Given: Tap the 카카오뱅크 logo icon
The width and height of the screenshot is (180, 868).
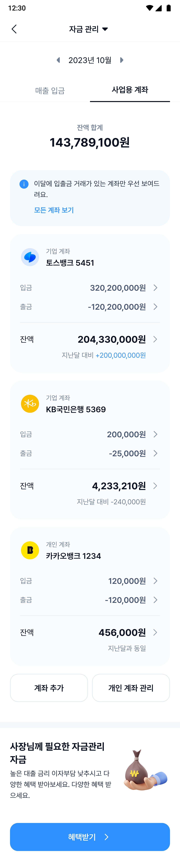Looking at the screenshot, I should click(30, 550).
